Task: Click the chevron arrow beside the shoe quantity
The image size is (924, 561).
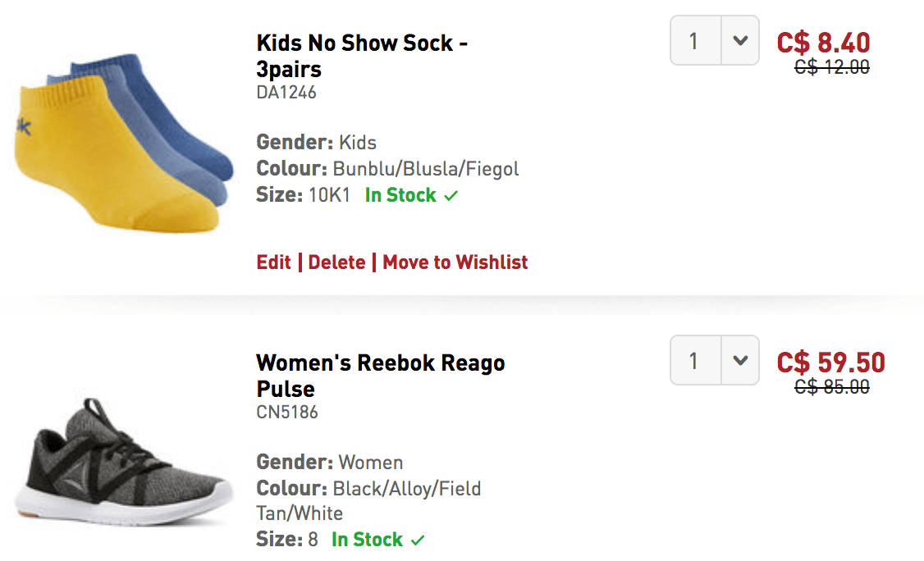Action: tap(740, 360)
